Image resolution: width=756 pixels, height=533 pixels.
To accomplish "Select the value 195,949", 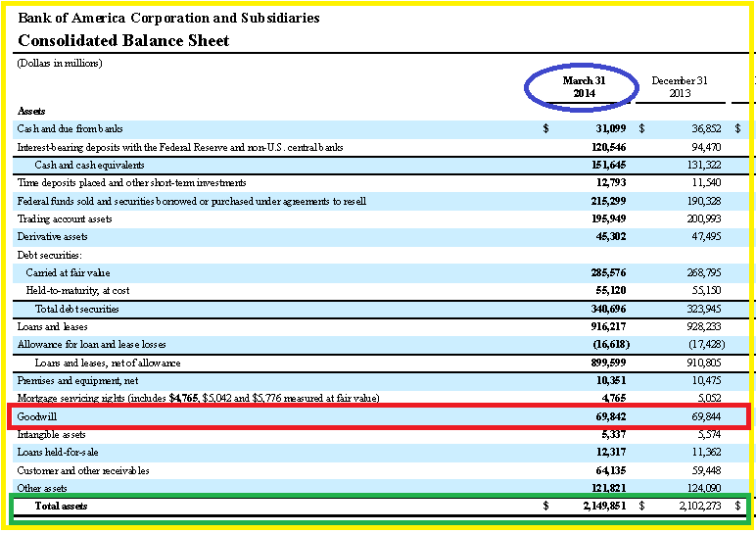I will 608,219.
